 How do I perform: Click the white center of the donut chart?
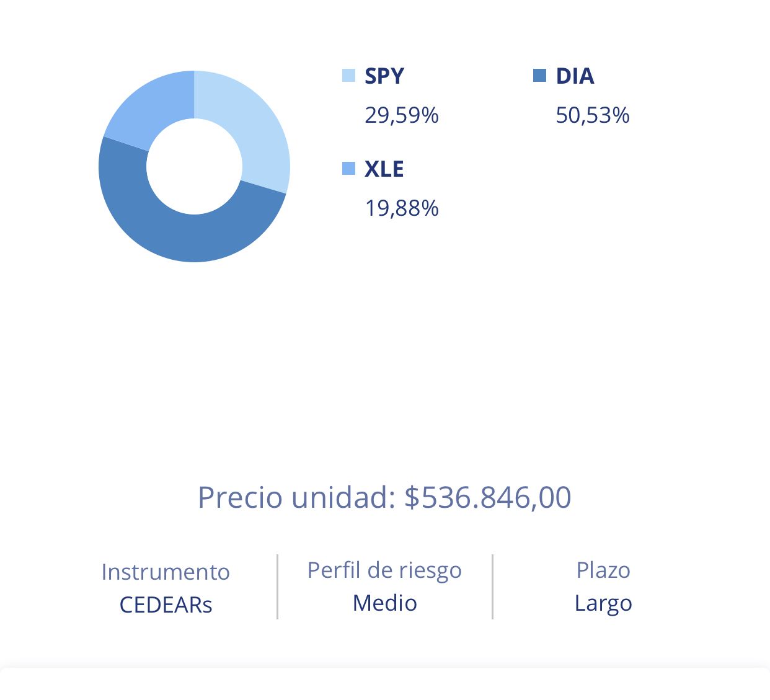click(x=194, y=166)
